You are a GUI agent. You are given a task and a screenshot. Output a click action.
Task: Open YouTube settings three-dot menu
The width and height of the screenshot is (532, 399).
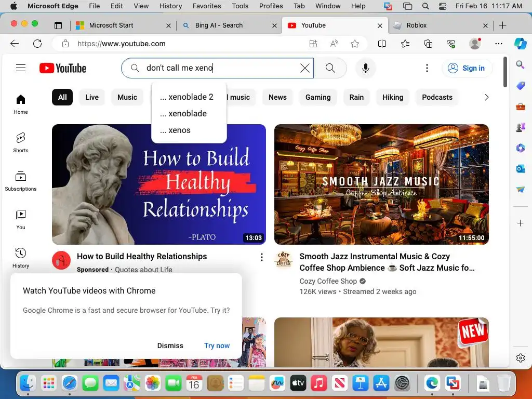[427, 68]
